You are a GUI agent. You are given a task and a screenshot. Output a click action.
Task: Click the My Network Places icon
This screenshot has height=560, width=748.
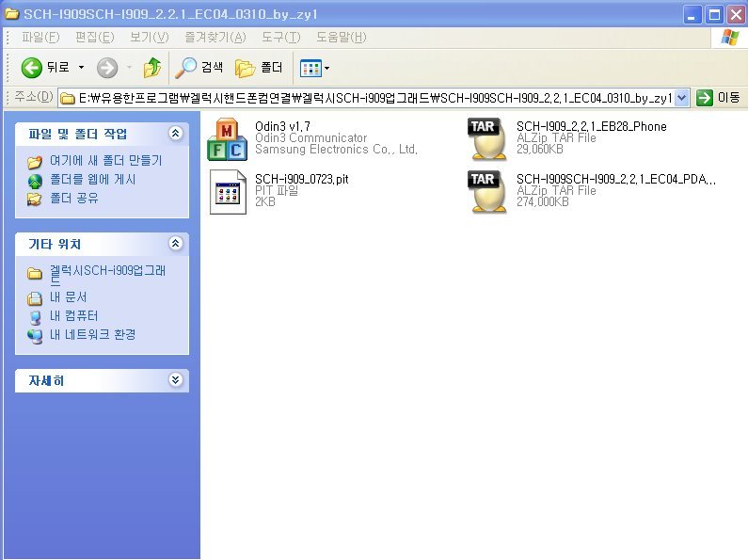point(35,336)
